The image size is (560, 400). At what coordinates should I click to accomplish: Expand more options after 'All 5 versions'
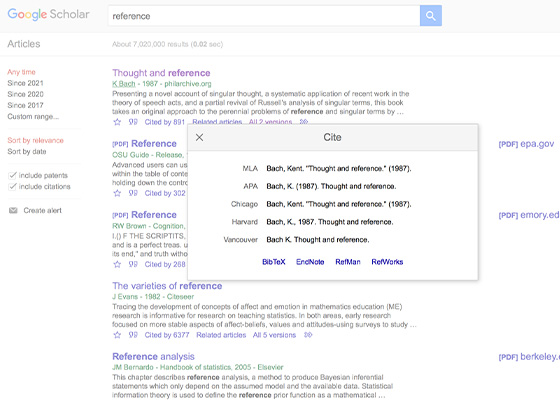click(308, 335)
